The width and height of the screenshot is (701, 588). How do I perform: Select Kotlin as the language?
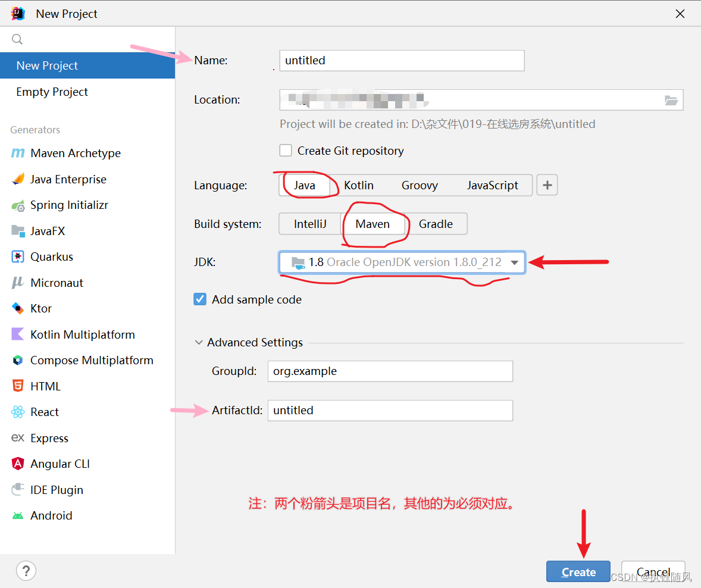click(x=359, y=185)
